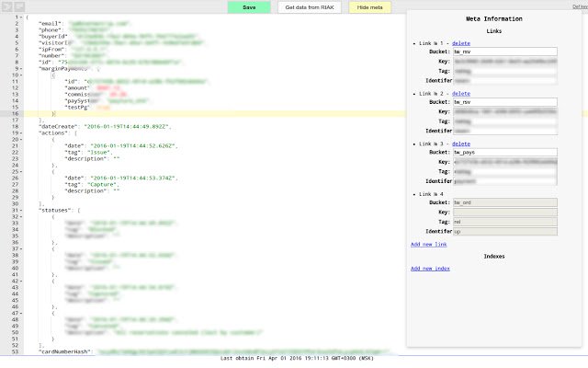The width and height of the screenshot is (588, 368).
Task: Collapse the statuses array fold at line 31
Action: (21, 211)
